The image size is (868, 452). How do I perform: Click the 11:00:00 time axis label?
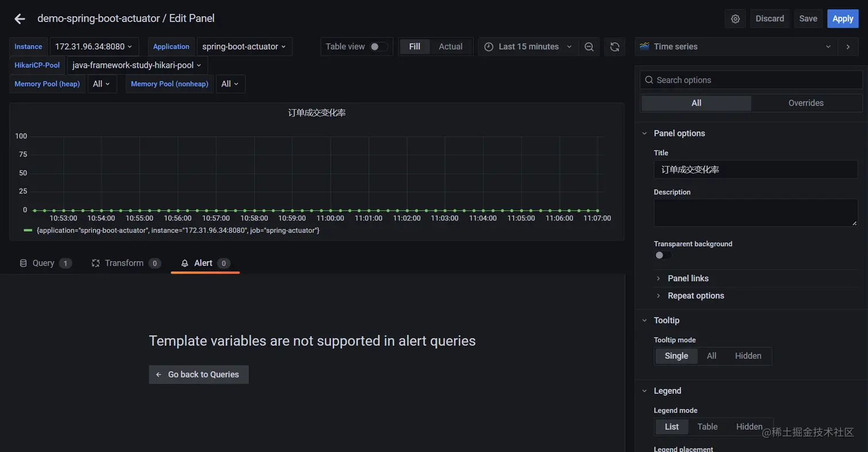(x=330, y=219)
